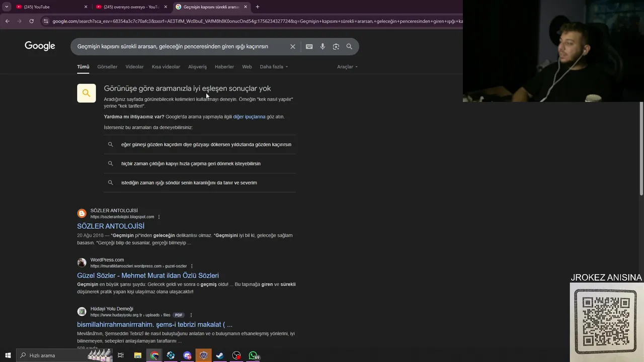Open bismillahirrahmanirrahim şems-i tebrizi result

(x=154, y=325)
